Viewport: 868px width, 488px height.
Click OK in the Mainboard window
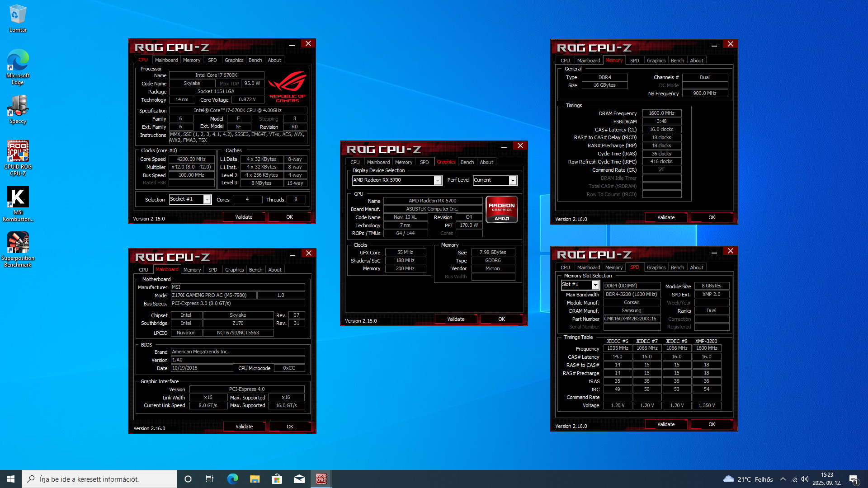coord(290,427)
